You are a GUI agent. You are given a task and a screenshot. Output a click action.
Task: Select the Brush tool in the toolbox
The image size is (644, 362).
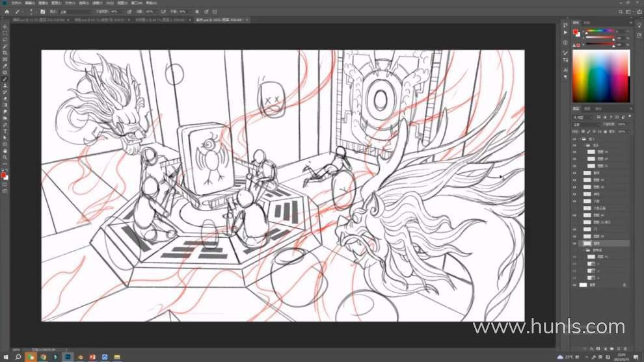click(x=5, y=79)
